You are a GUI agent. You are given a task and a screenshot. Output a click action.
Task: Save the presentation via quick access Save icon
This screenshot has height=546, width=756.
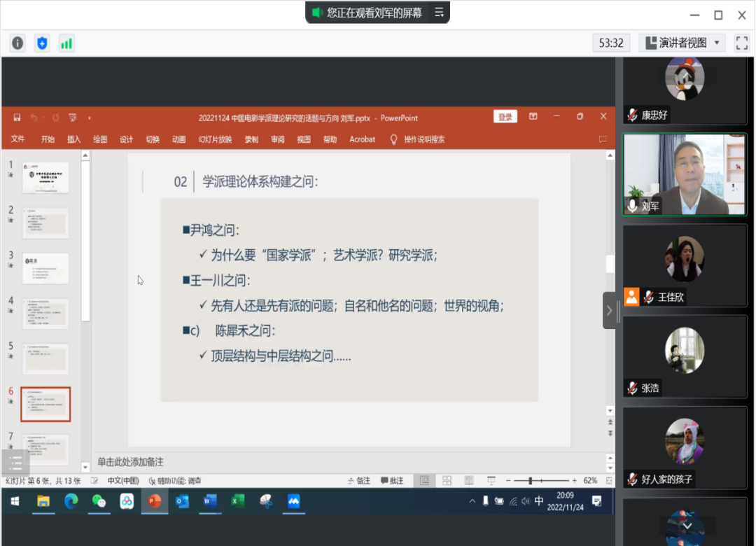point(17,118)
